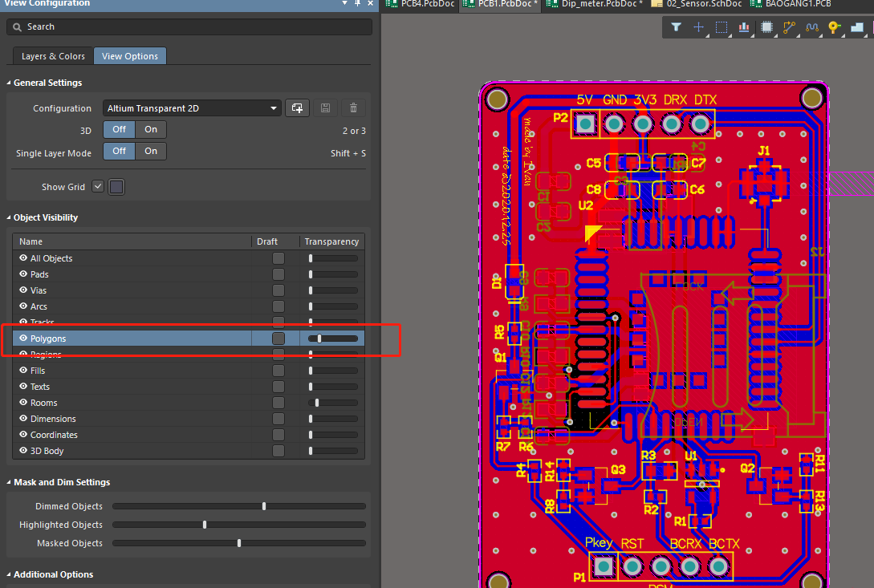This screenshot has height=588, width=874.
Task: Enable Single Layer Mode
Action: click(149, 151)
